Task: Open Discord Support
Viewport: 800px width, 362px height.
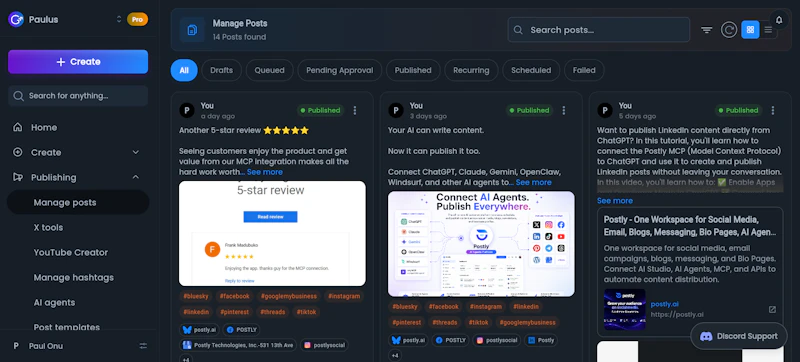Action: tap(739, 336)
